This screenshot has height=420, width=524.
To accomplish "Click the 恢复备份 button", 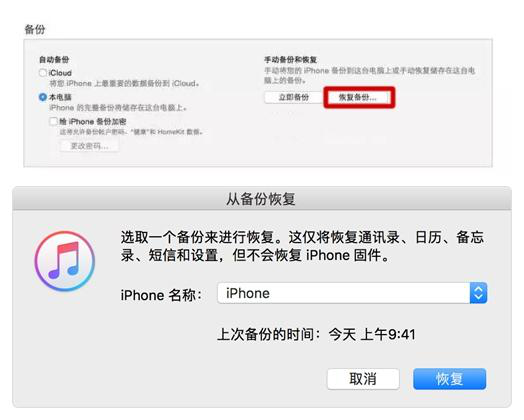I will pyautogui.click(x=358, y=97).
